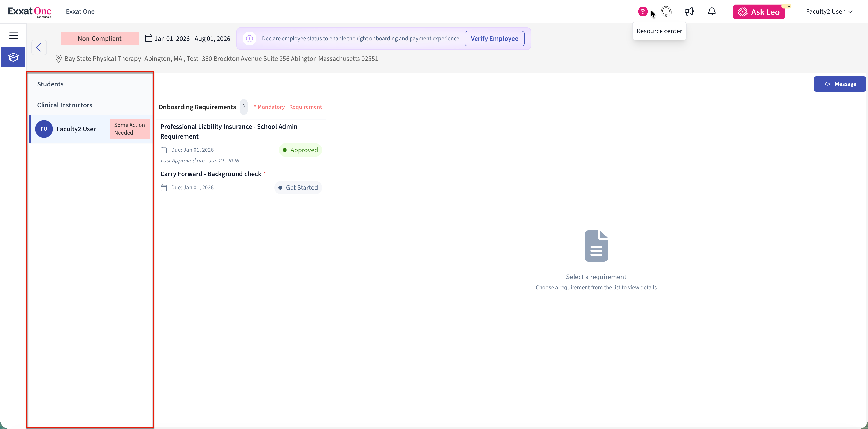
Task: Open the notifications bell
Action: (712, 11)
